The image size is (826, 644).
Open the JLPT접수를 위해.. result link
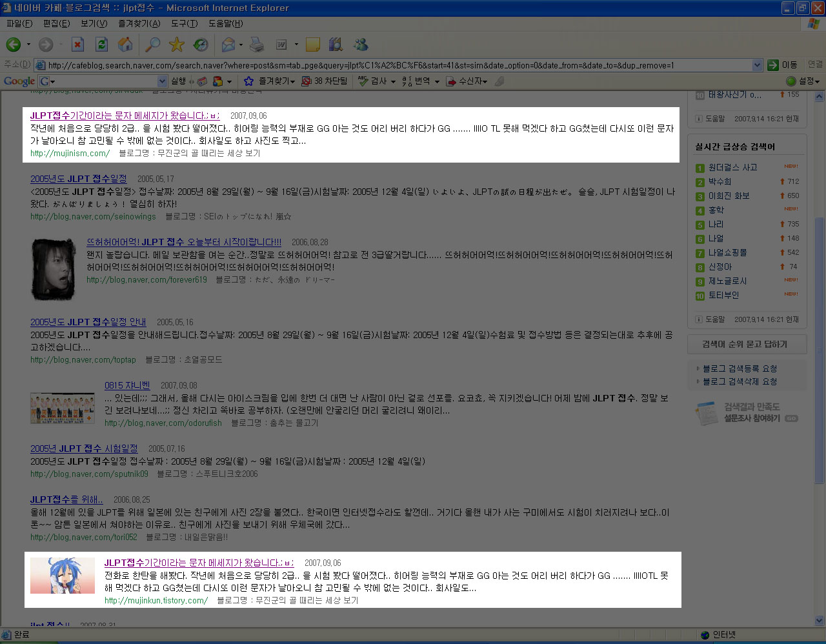pyautogui.click(x=66, y=499)
